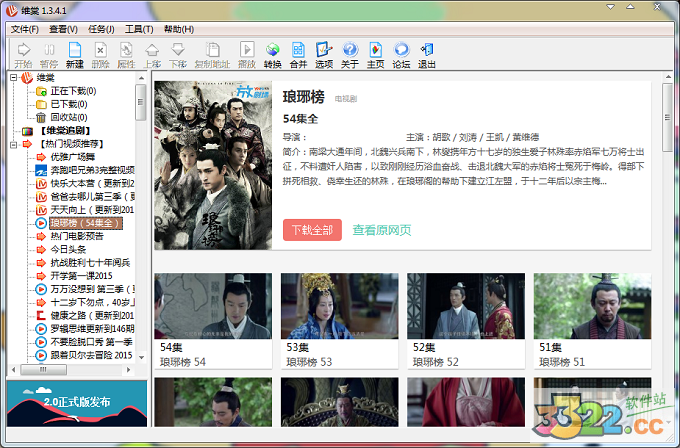The image size is (680, 448).
Task: Click sidebar tree scroll-up arrow
Action: pos(141,78)
